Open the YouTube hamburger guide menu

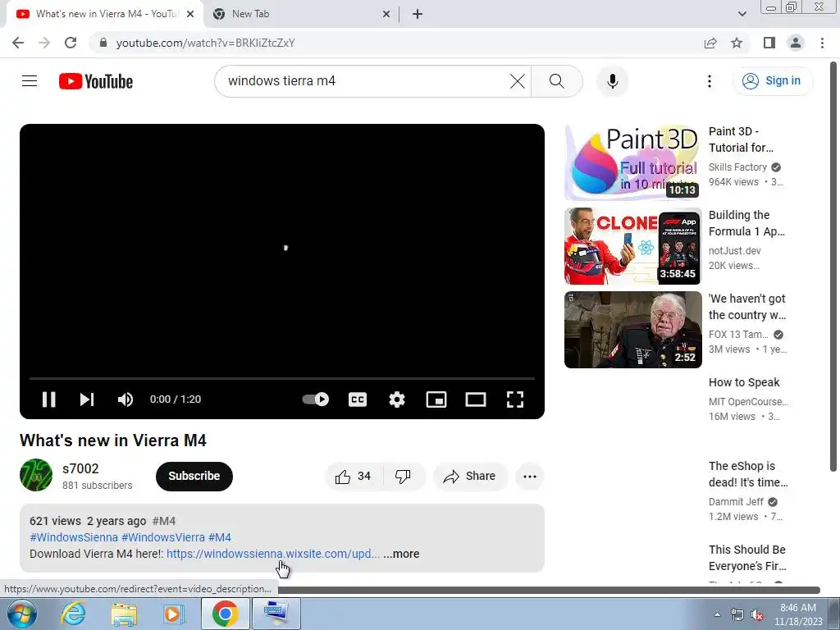click(x=30, y=81)
